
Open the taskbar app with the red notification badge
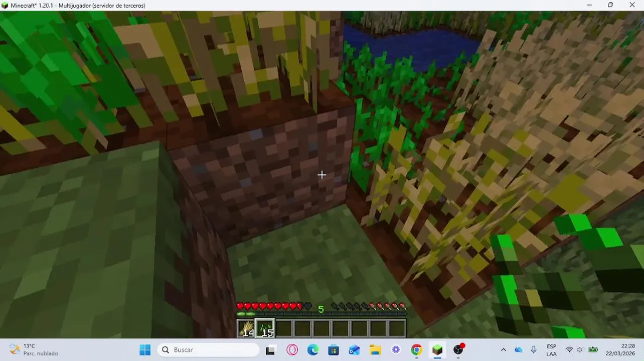pyautogui.click(x=458, y=349)
